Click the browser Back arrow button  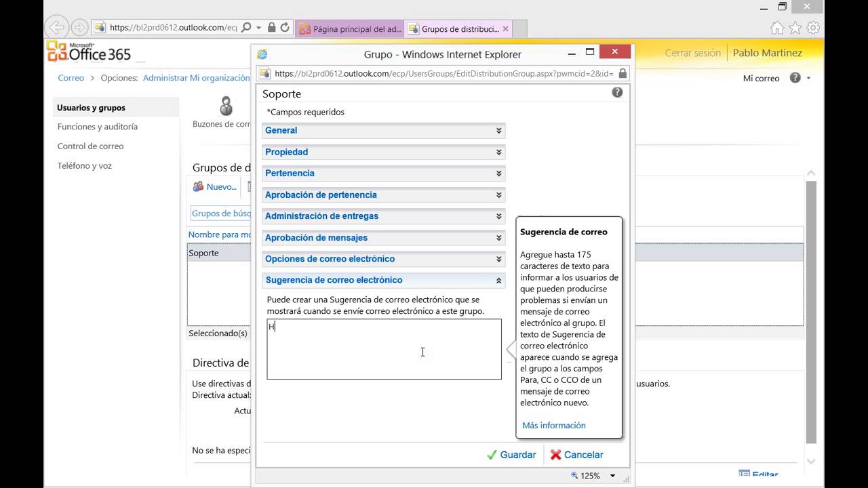(x=58, y=28)
